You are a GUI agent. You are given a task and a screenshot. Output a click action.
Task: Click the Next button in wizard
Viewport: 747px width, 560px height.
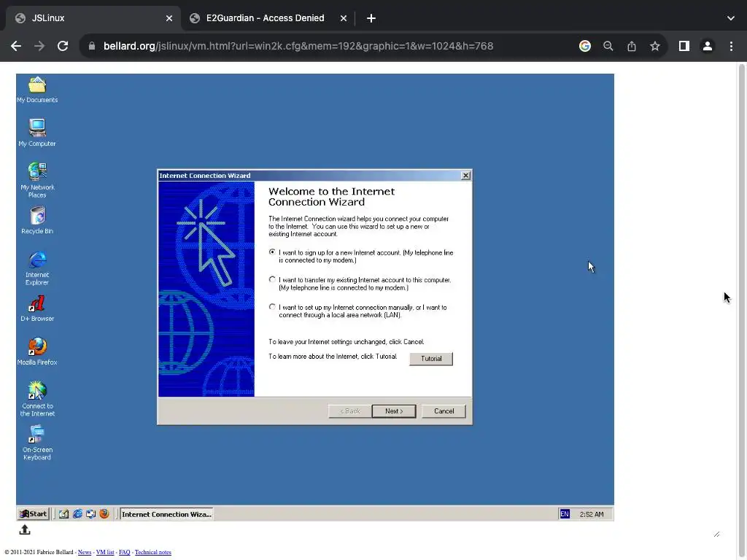click(x=393, y=411)
